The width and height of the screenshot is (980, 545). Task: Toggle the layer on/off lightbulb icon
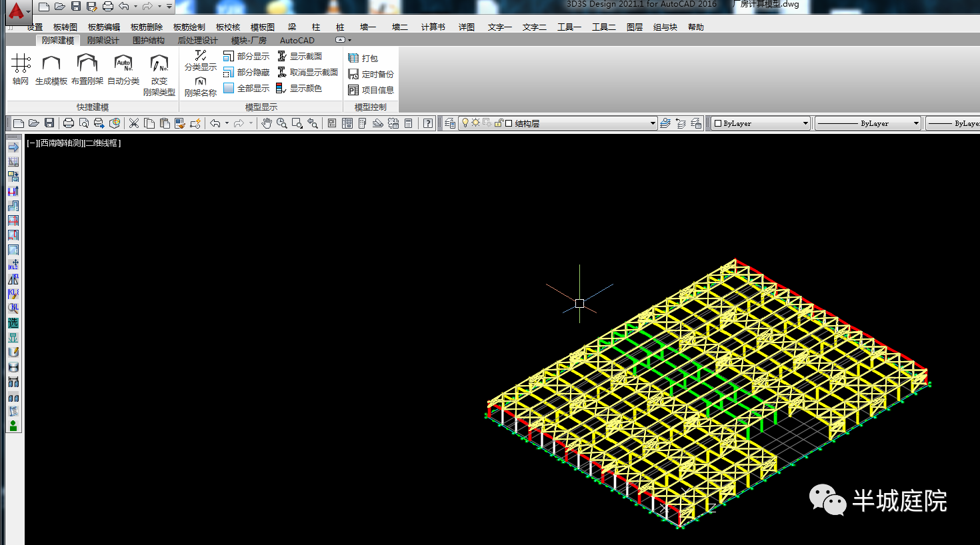[465, 123]
